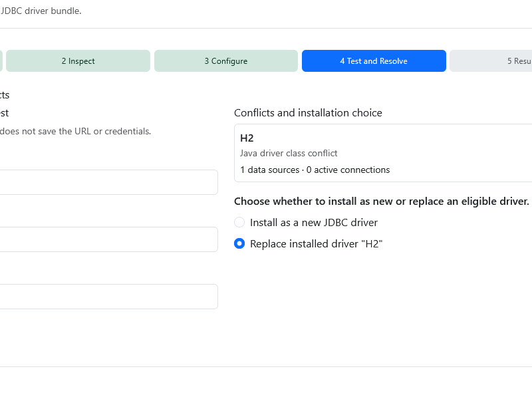Jump to the 5 Results step
The width and height of the screenshot is (532, 399).
click(x=491, y=61)
